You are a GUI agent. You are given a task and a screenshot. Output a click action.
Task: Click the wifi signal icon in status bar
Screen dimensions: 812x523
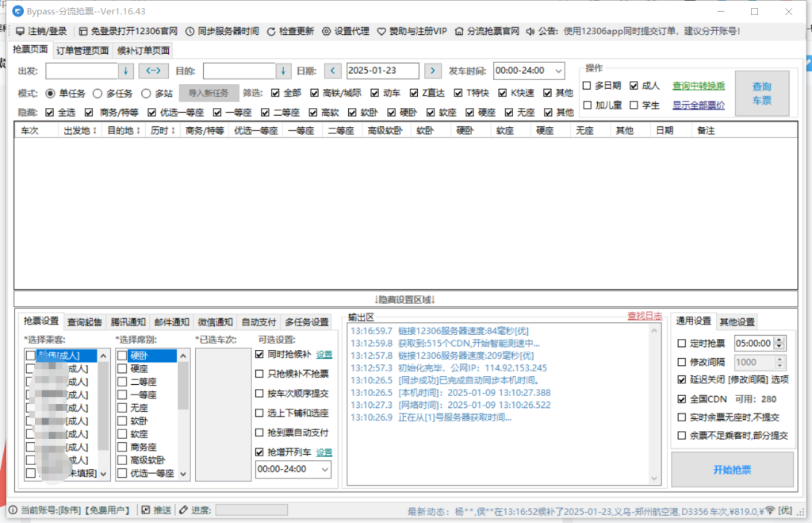[770, 510]
